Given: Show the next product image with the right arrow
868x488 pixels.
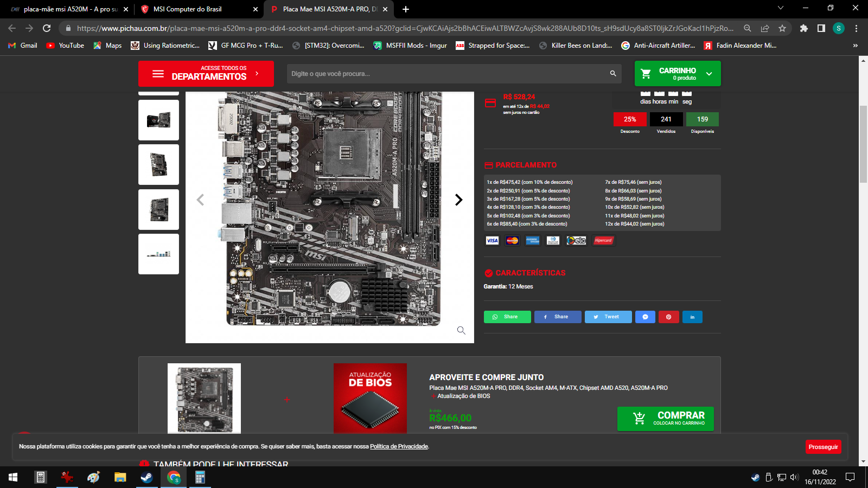Looking at the screenshot, I should 458,200.
